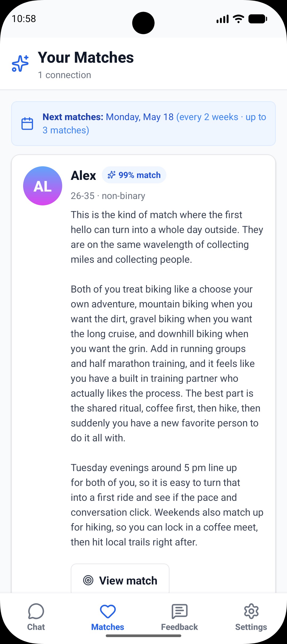Tap the Chat speech bubble icon
The width and height of the screenshot is (287, 644).
[x=36, y=611]
